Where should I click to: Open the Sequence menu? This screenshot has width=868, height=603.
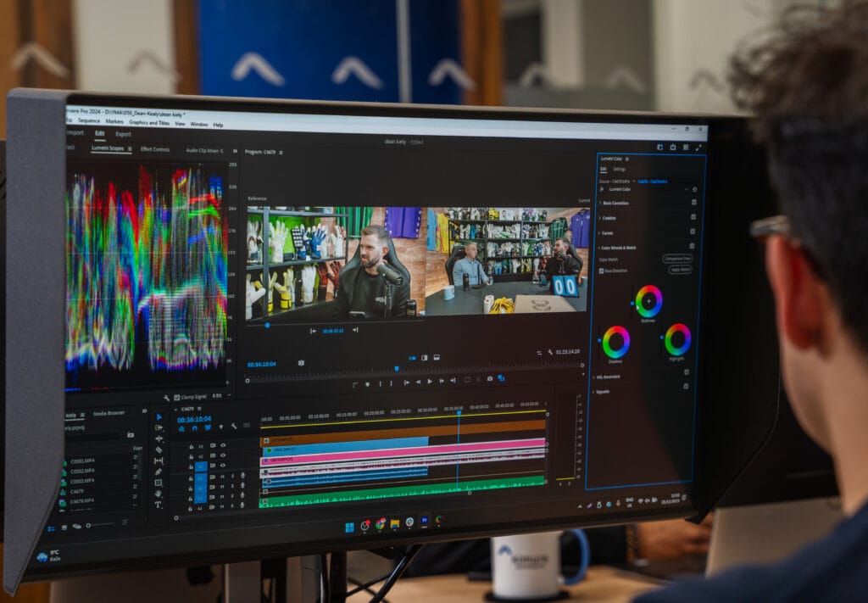[89, 121]
